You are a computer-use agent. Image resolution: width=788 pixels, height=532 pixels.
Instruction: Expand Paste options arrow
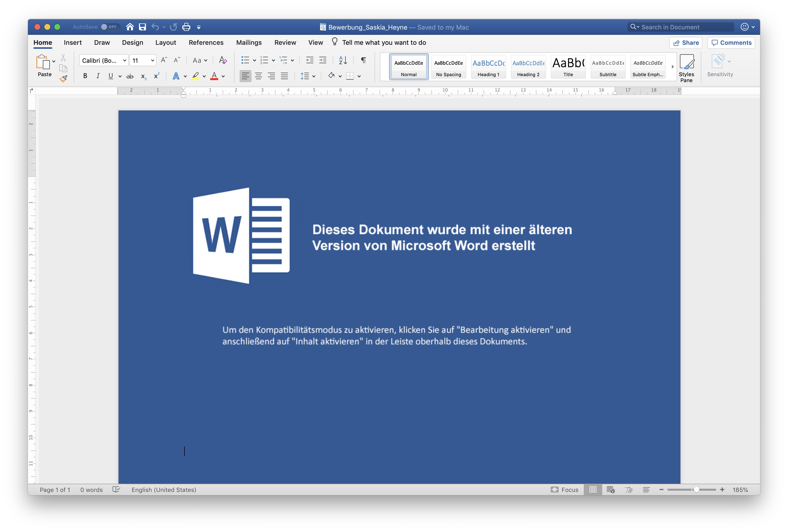point(54,61)
